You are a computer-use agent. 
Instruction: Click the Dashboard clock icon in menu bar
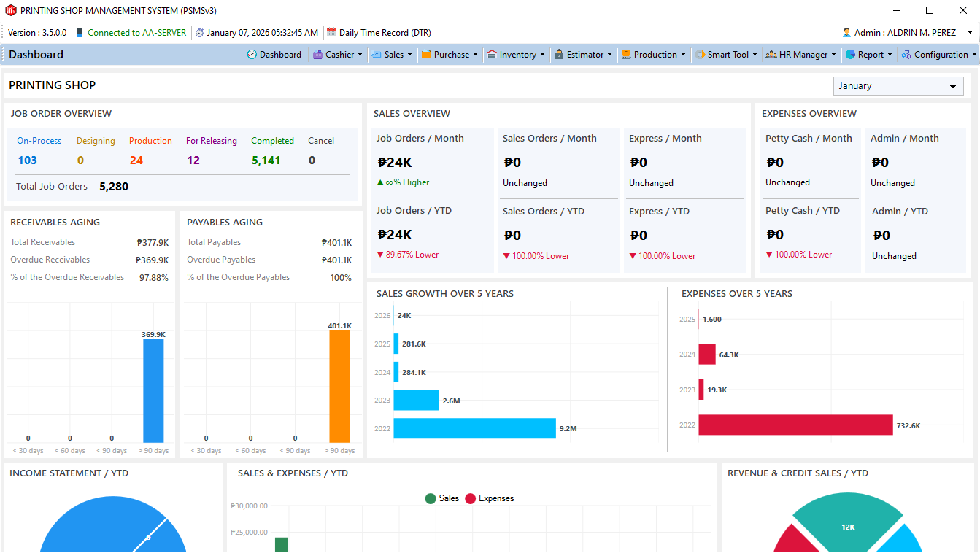tap(252, 55)
